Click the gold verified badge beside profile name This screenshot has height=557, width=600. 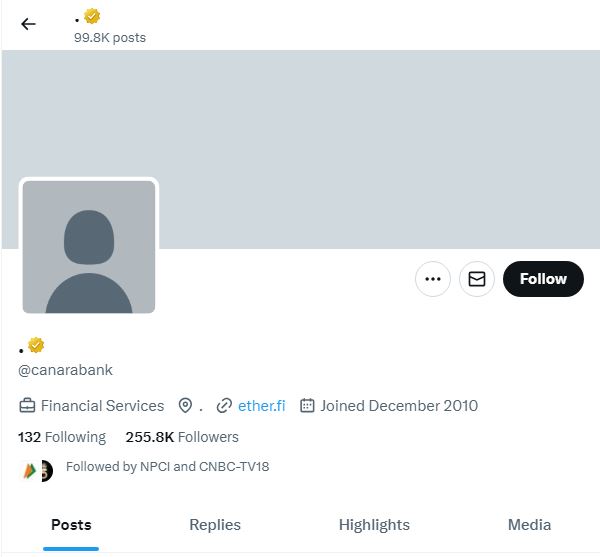pos(36,345)
